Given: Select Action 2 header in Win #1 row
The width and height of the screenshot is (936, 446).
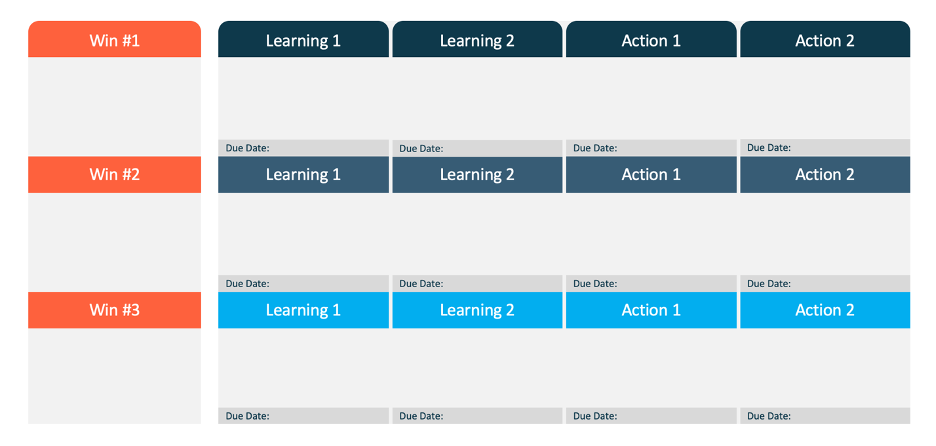Looking at the screenshot, I should click(x=825, y=39).
